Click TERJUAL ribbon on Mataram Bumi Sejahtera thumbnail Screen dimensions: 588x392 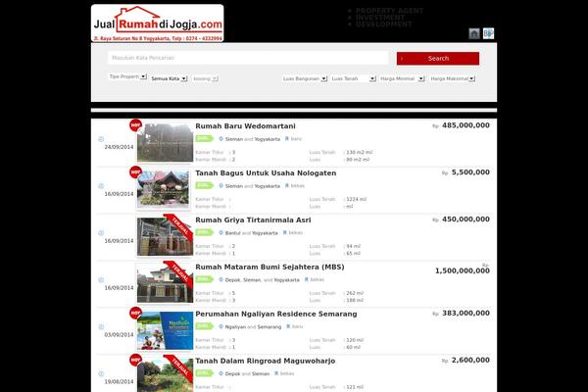179,273
